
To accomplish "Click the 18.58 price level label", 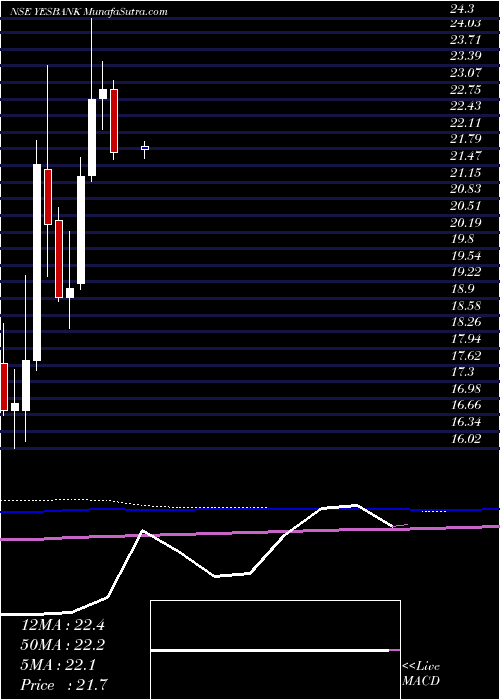I will coord(466,306).
